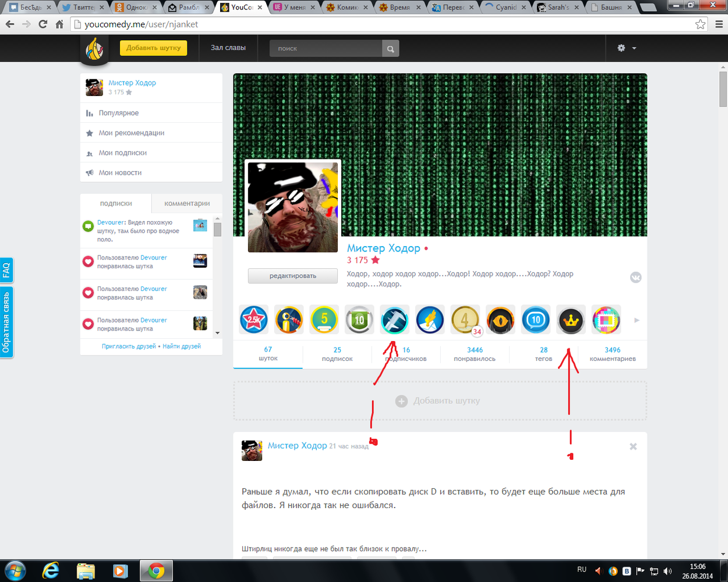Show next badges with right arrow
728x582 pixels.
tap(637, 320)
